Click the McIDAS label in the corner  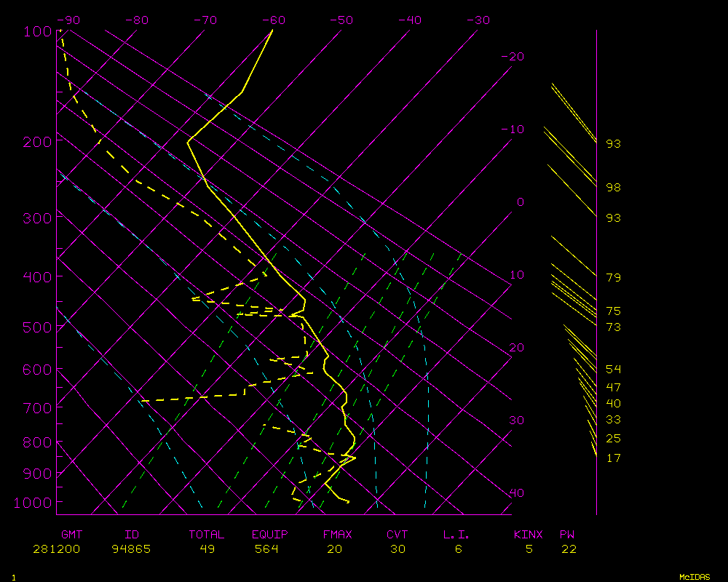click(x=694, y=577)
